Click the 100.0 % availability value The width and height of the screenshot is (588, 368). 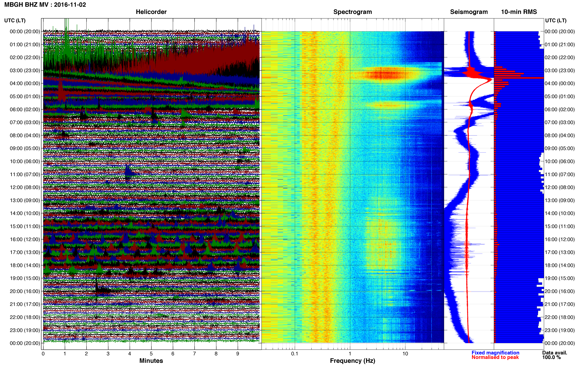point(552,357)
